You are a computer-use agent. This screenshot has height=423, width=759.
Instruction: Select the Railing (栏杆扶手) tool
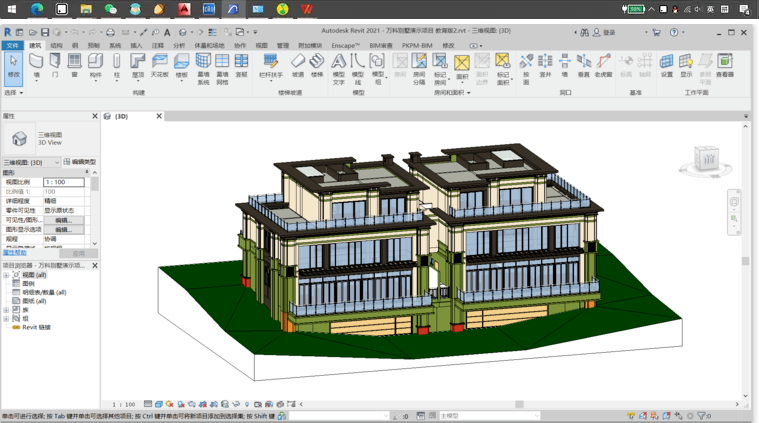click(x=271, y=65)
